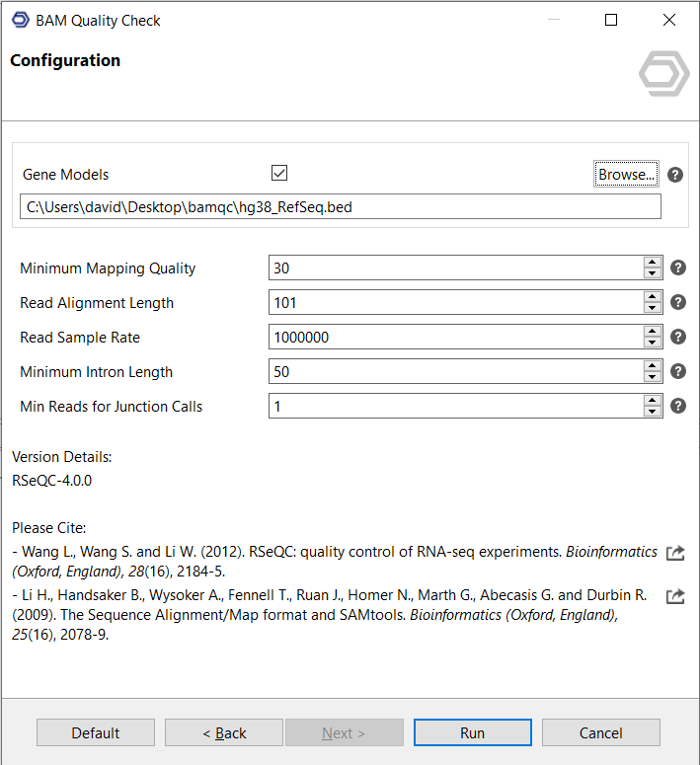
Task: Decrease Minimum Intron Length with down arrow
Action: tap(652, 377)
